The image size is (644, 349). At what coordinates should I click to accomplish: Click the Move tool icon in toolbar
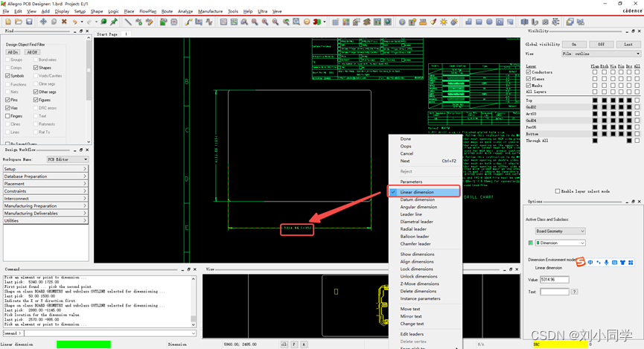click(x=43, y=22)
